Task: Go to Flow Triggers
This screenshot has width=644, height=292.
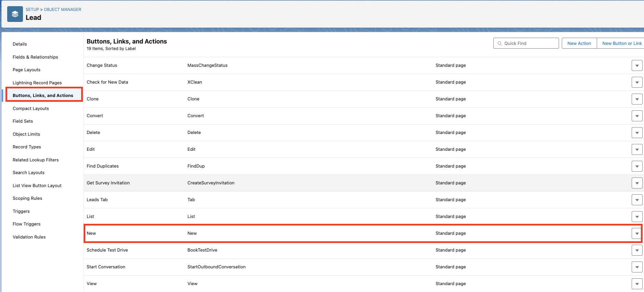Action: click(x=26, y=224)
